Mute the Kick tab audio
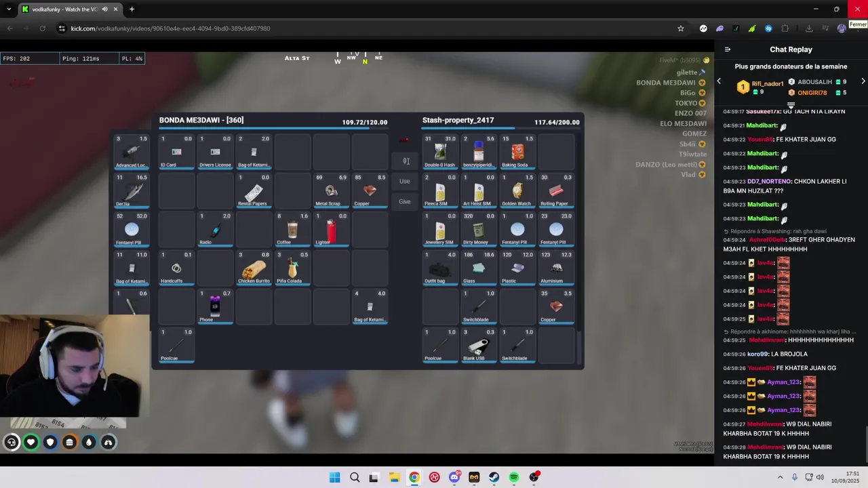868x488 pixels. coord(104,9)
